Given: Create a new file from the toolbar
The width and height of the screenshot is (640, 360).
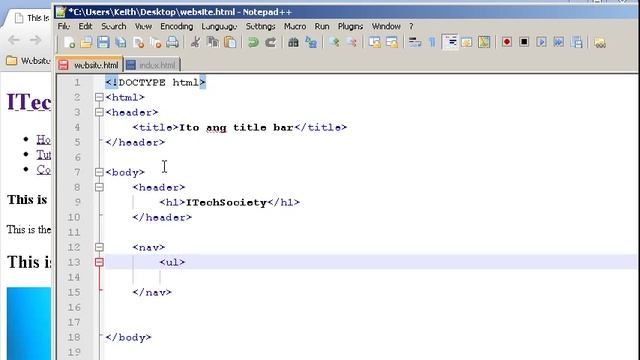Looking at the screenshot, I should coord(69,42).
